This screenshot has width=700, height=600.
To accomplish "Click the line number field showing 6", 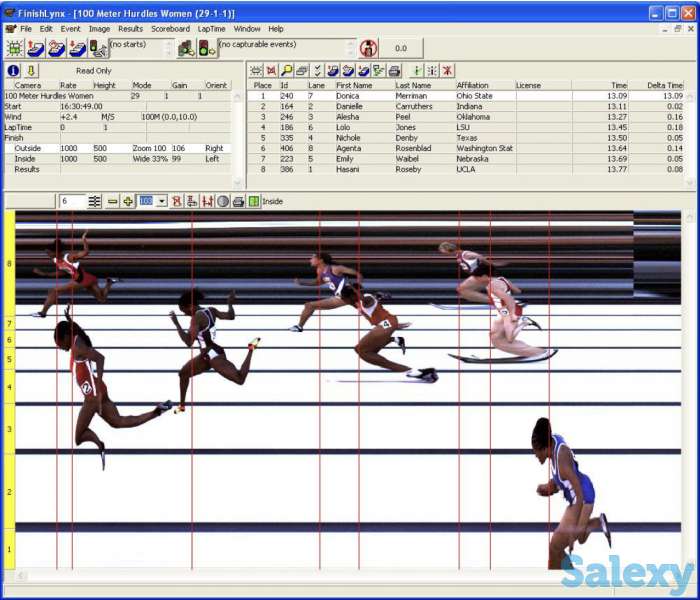I will coord(70,201).
